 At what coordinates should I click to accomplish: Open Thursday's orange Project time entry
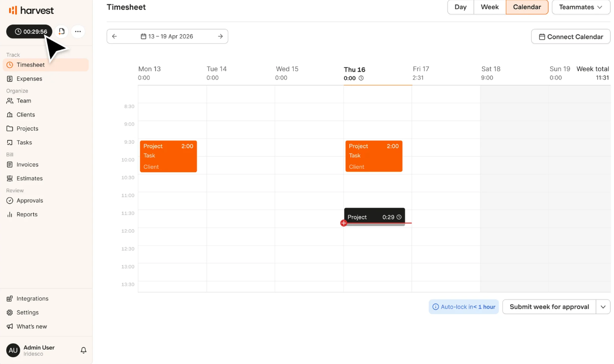click(374, 156)
